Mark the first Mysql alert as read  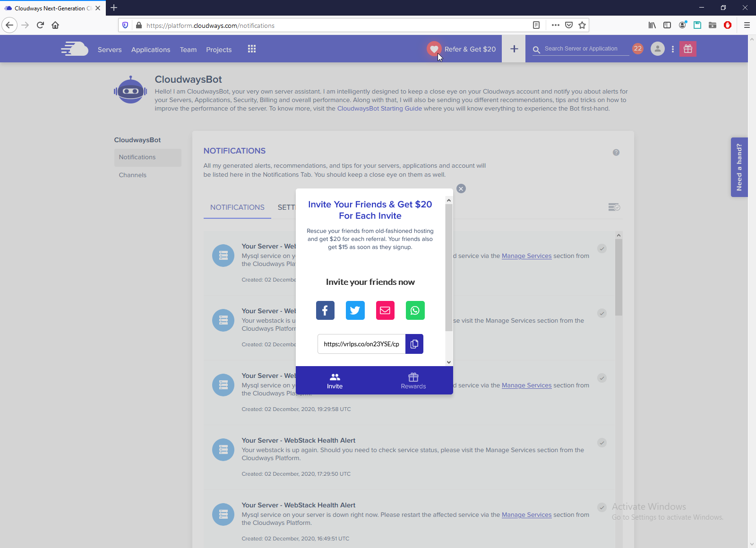[x=602, y=248]
